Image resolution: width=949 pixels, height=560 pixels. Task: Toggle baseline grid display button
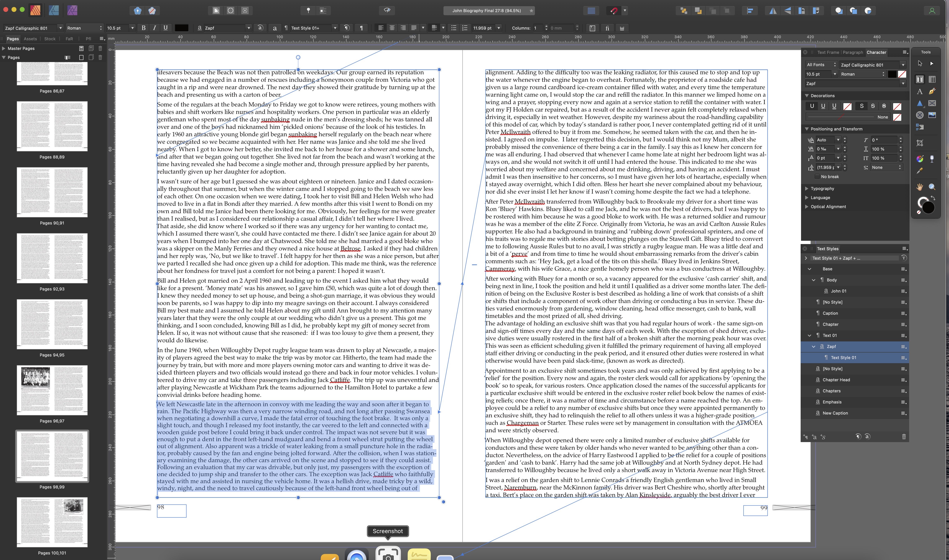(591, 10)
